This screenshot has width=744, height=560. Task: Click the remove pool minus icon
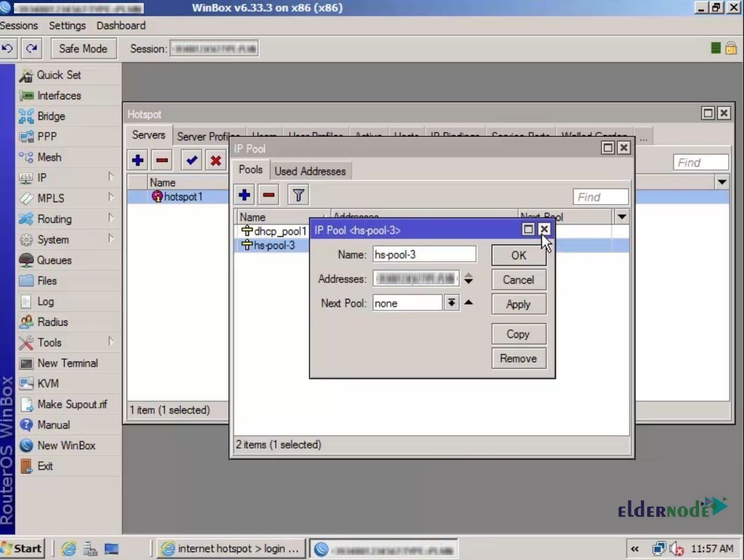click(268, 195)
